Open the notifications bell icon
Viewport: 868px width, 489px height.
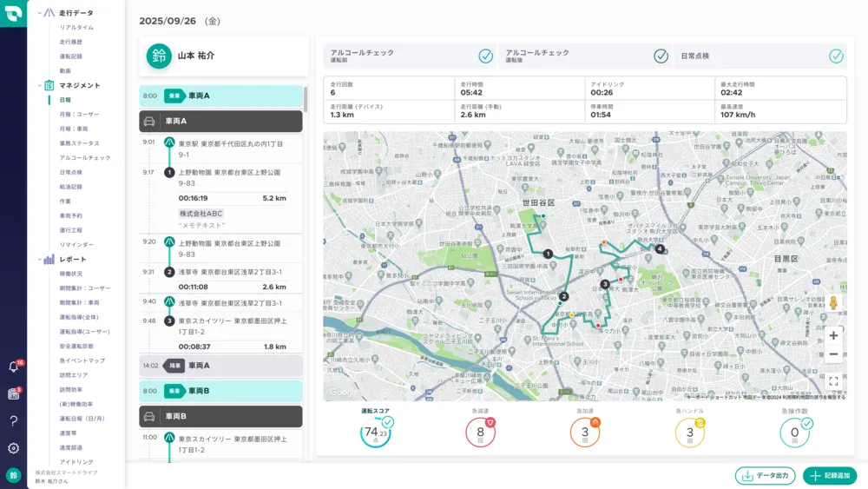click(13, 367)
